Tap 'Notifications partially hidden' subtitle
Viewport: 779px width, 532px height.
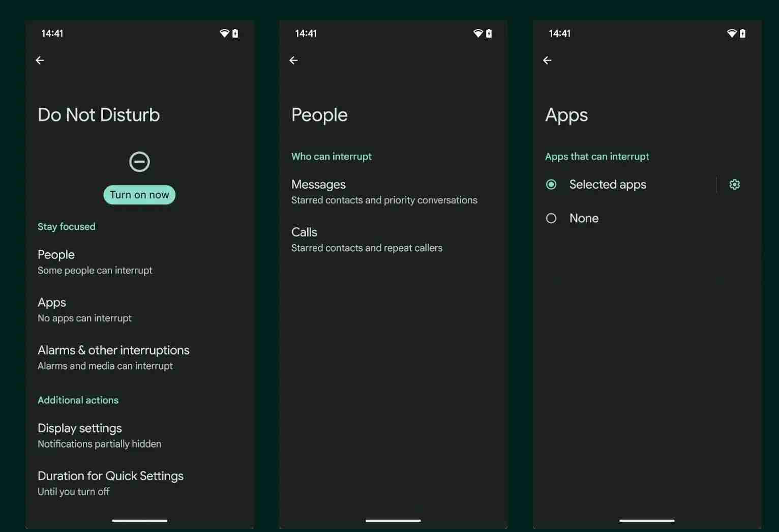pos(99,444)
